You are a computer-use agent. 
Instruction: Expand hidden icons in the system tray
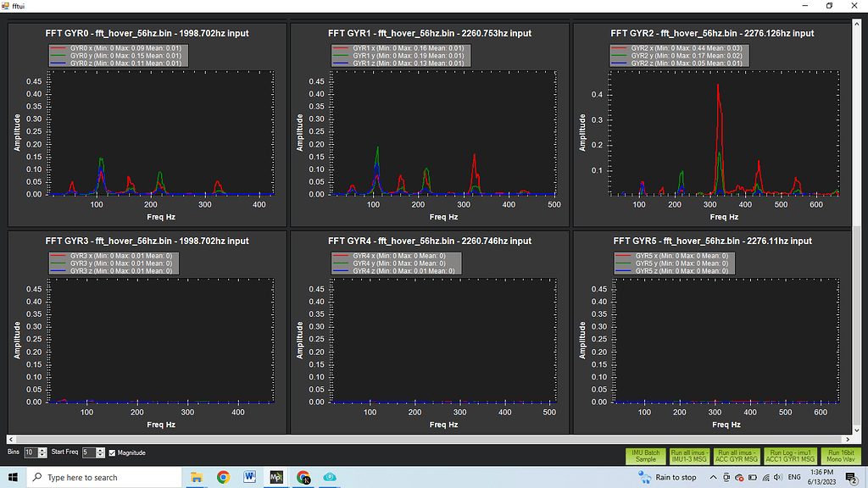715,477
